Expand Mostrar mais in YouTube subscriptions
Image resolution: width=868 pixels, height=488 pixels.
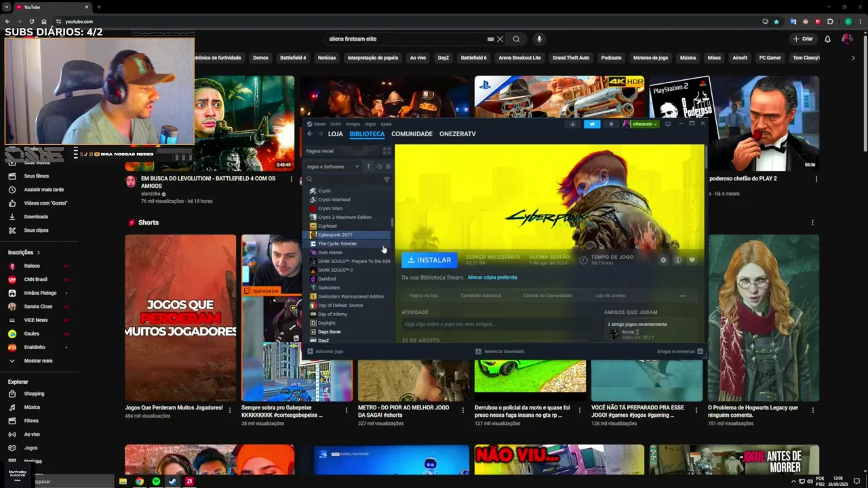point(38,361)
